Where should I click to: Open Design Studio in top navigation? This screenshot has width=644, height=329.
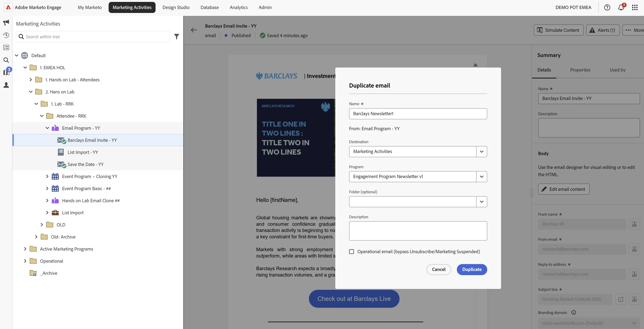pos(176,7)
